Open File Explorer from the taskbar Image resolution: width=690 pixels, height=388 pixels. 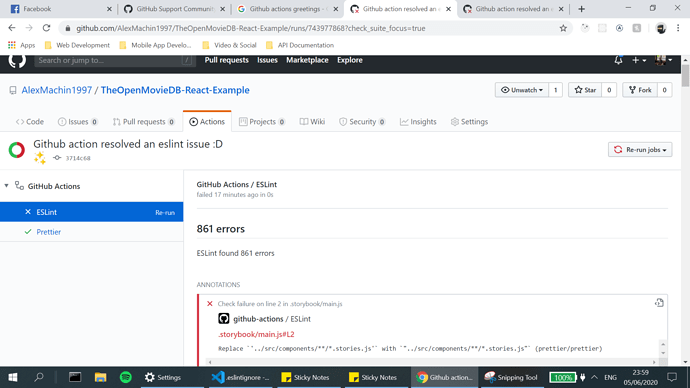[x=100, y=377]
